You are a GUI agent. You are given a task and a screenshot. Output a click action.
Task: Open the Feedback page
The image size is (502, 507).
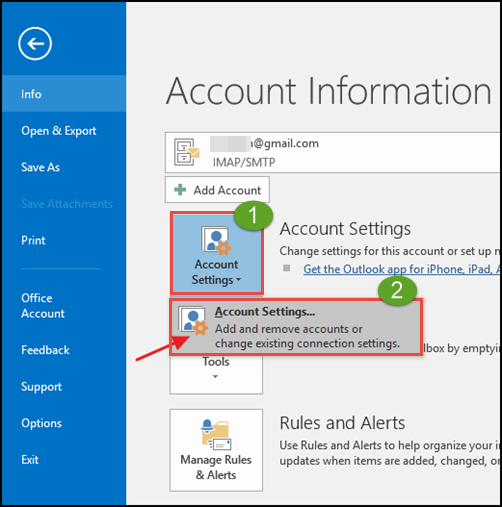coord(45,350)
